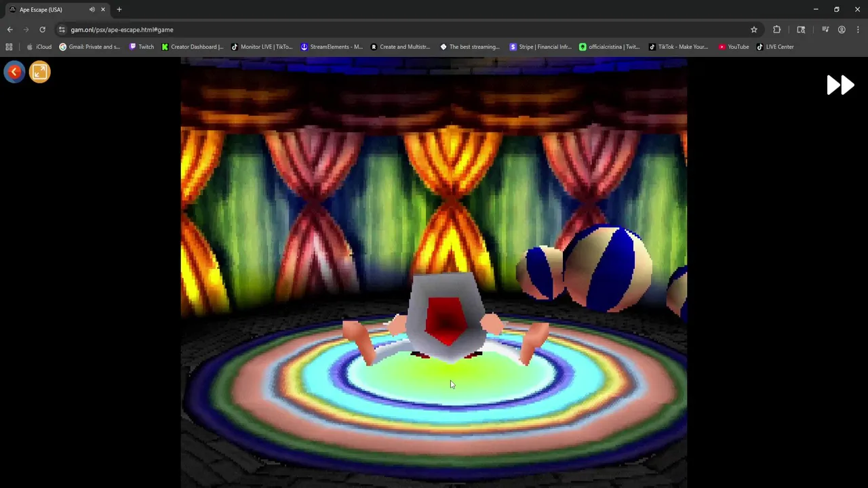Open the apps grid in bookmarks bar
Image resolution: width=868 pixels, height=488 pixels.
9,47
